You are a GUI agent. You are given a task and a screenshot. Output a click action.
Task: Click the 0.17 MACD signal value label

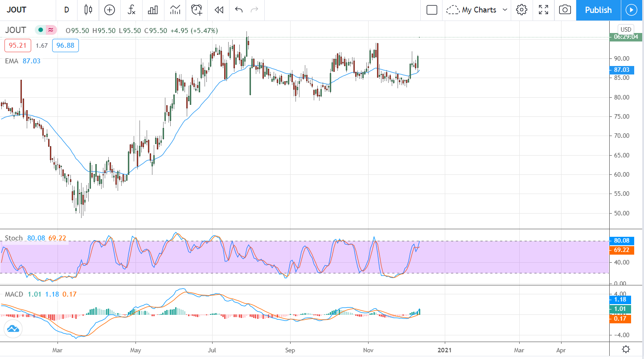pyautogui.click(x=620, y=318)
